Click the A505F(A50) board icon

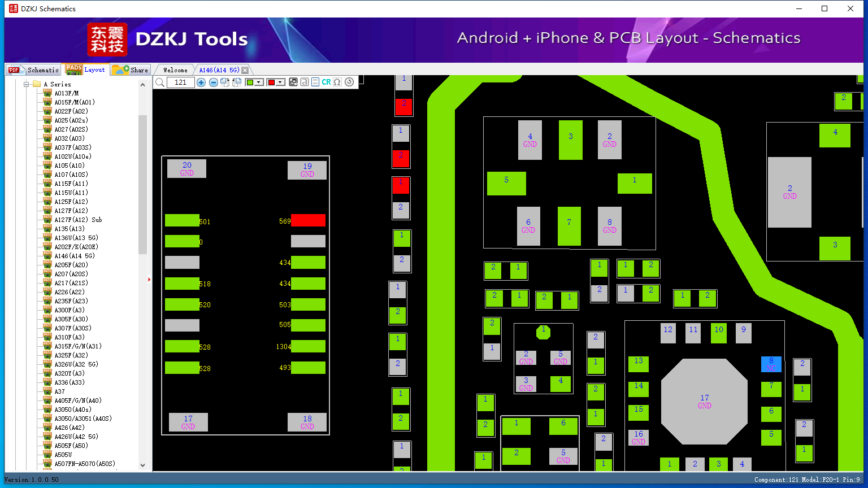click(47, 446)
